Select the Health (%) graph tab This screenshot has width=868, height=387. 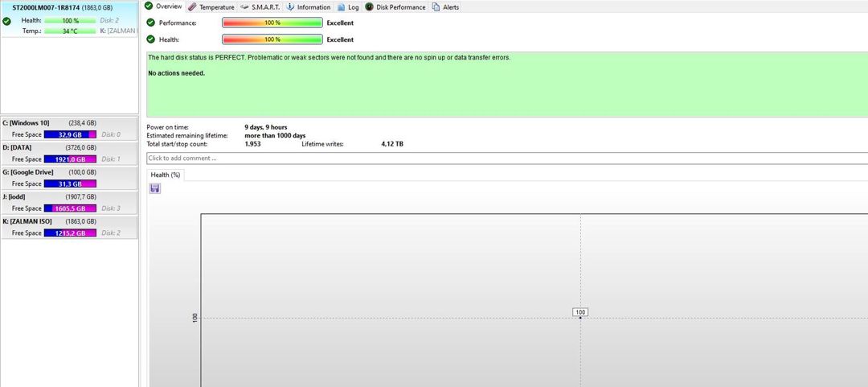tap(166, 175)
